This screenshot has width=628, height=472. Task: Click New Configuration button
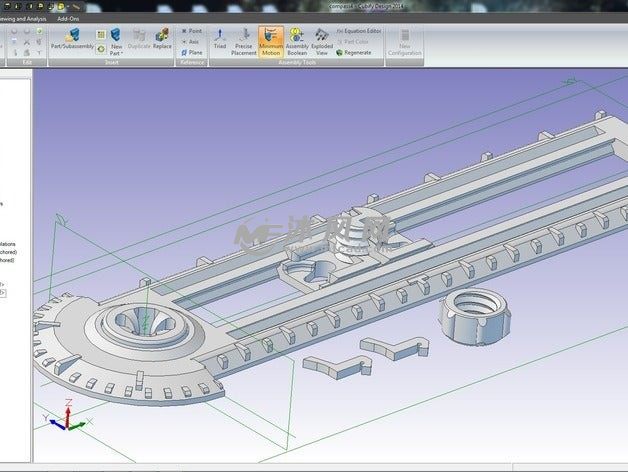[x=405, y=41]
